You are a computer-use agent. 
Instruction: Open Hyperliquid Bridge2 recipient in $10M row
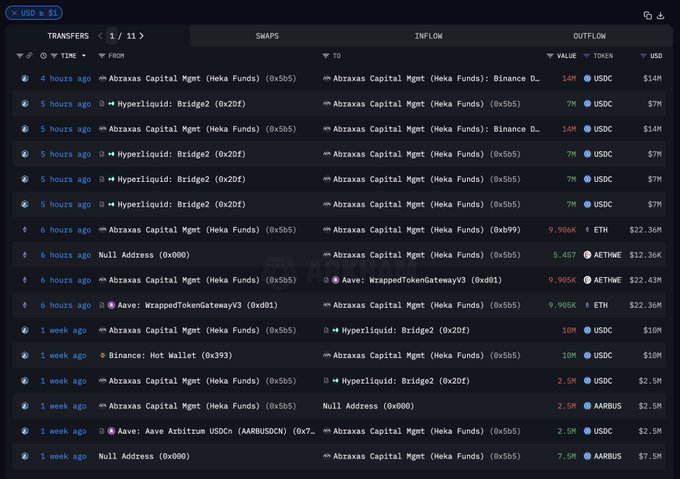coord(405,330)
